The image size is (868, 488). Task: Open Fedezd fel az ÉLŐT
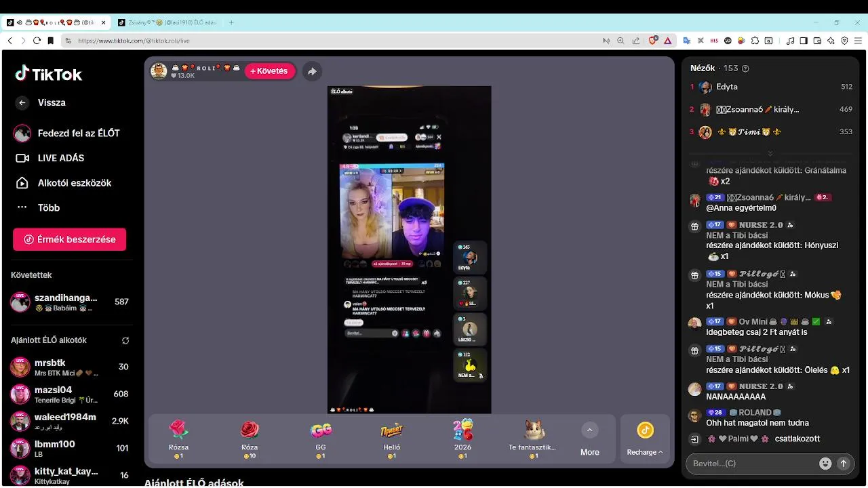[66, 134]
